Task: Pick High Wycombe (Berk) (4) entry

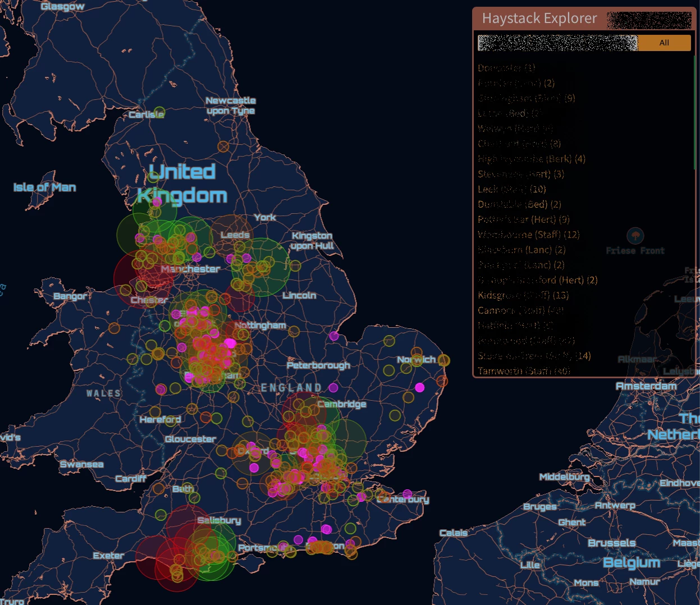Action: pos(532,159)
